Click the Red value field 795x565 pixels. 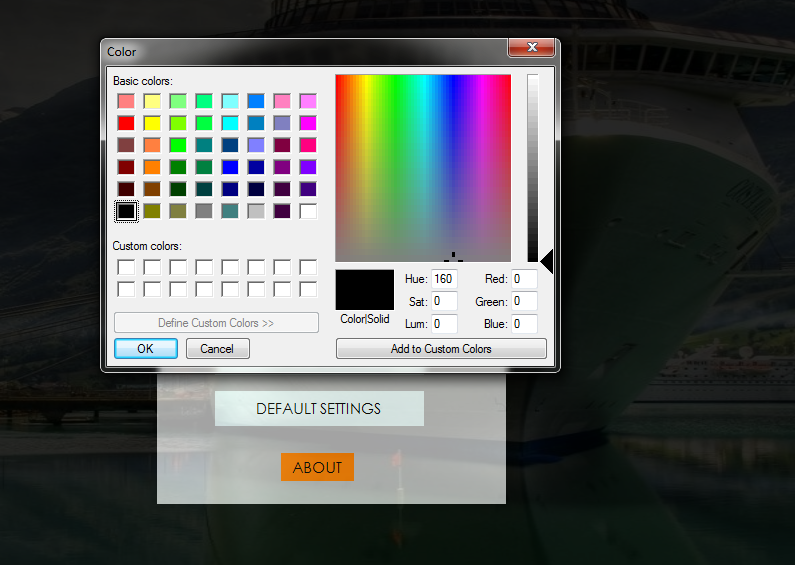(524, 279)
